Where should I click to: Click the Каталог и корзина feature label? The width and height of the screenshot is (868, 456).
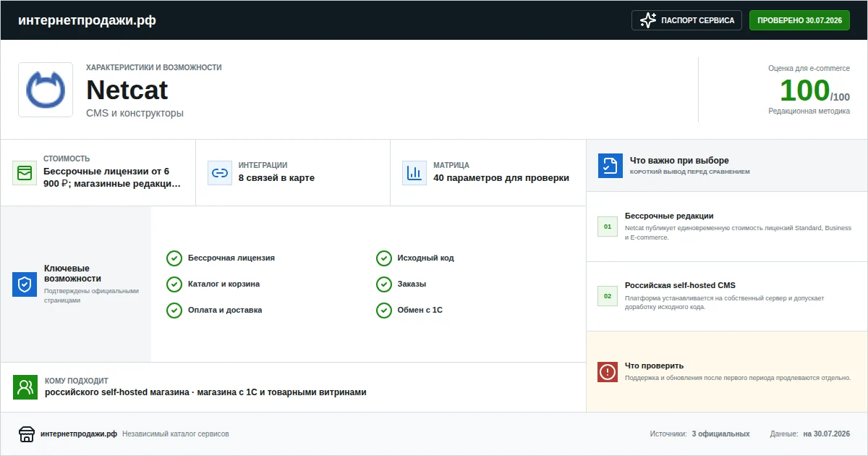pos(224,284)
